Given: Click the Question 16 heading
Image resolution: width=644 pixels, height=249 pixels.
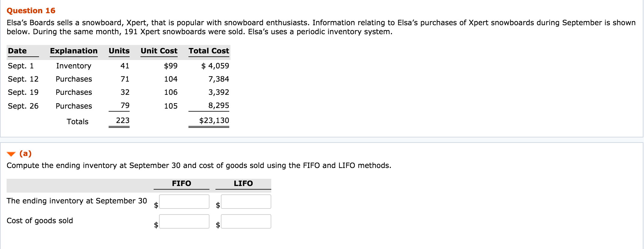Looking at the screenshot, I should 31,11.
